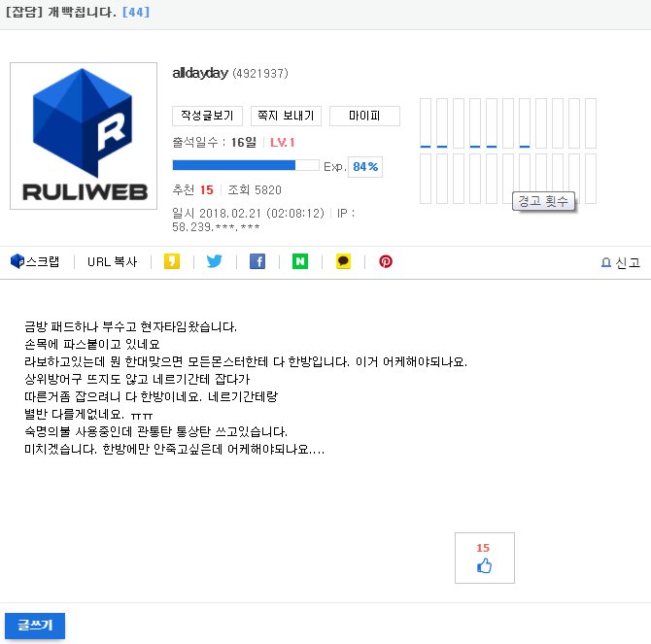Click the 경고 횟수 tooltip label
Viewport: 651px width, 644px height.
[543, 201]
